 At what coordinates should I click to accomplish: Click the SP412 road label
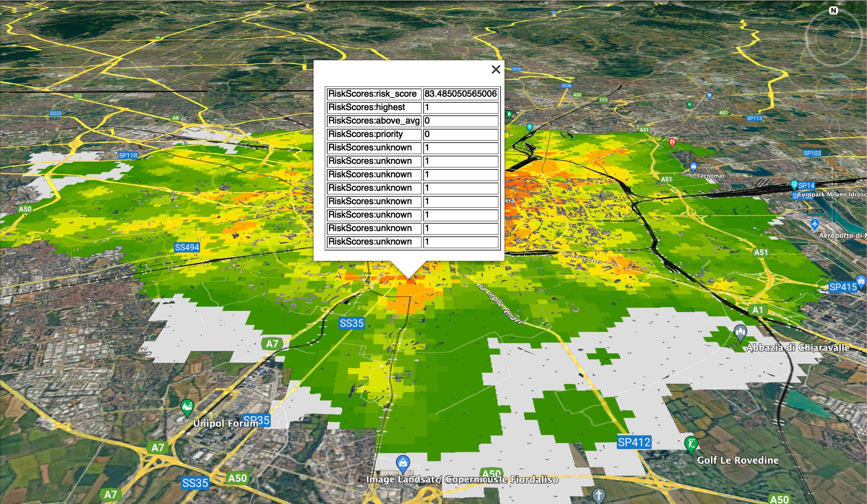pyautogui.click(x=634, y=442)
